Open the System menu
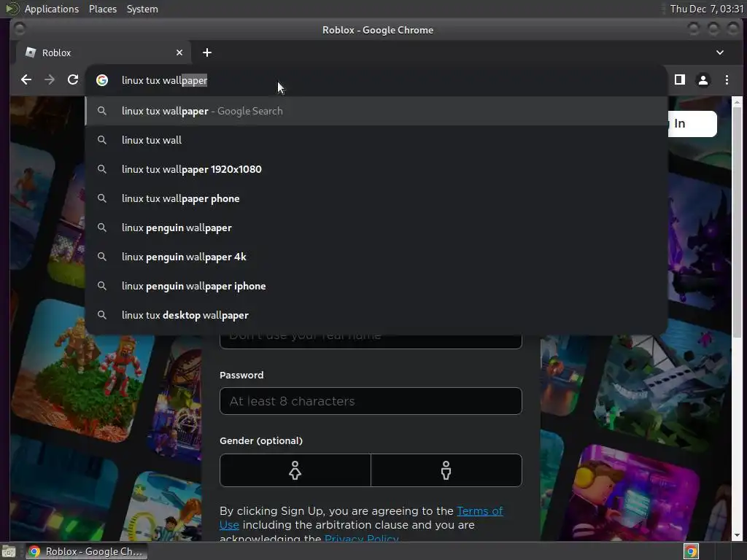This screenshot has height=560, width=747. tap(142, 9)
